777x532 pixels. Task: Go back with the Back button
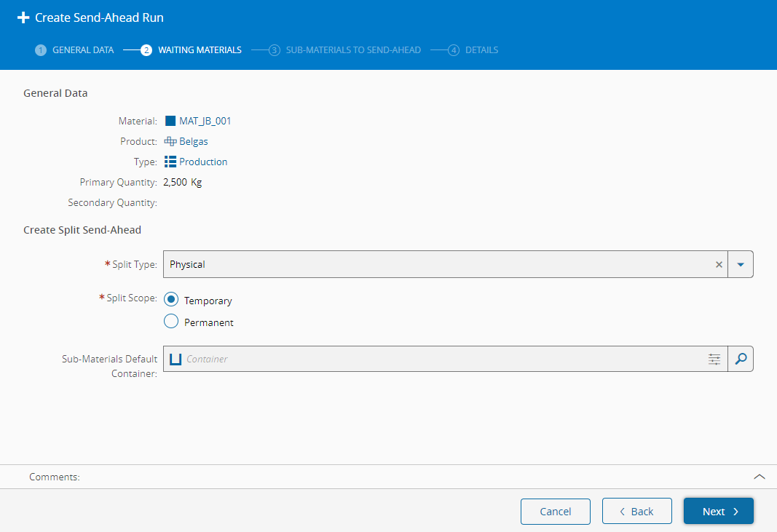[636, 511]
